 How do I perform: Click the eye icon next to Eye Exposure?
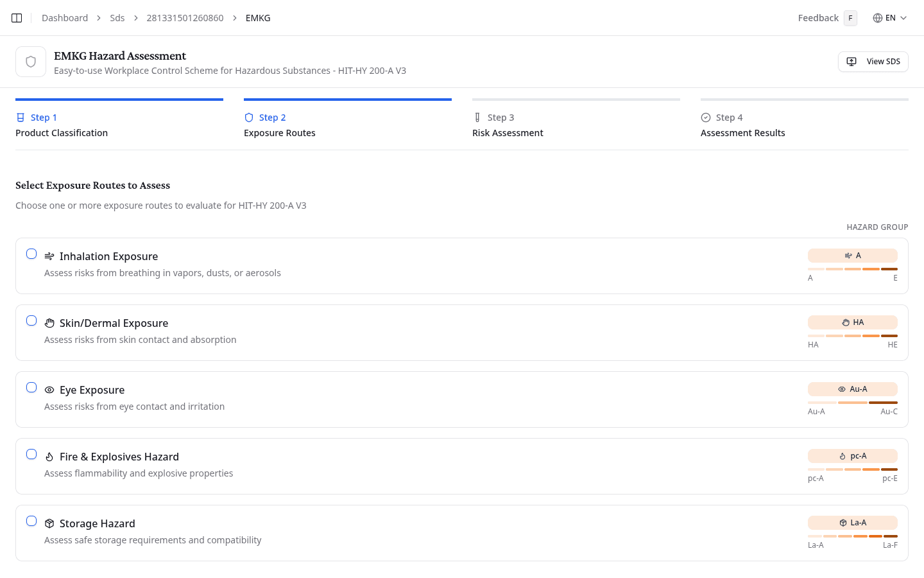49,390
